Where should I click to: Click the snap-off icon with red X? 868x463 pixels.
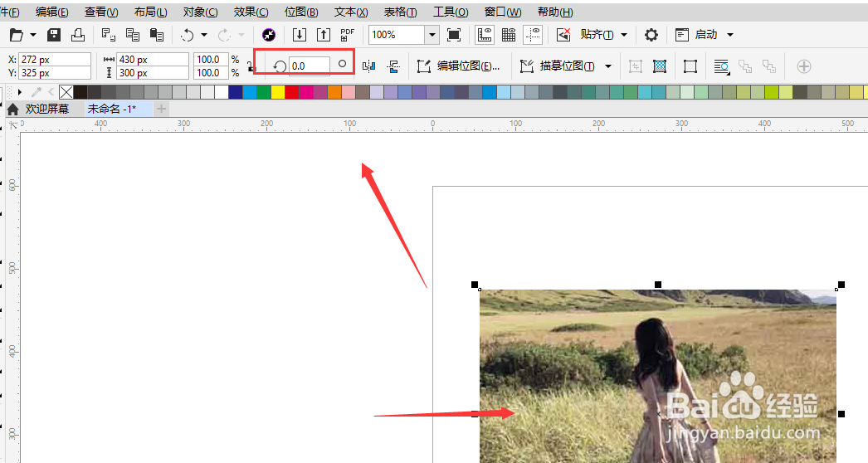click(563, 35)
